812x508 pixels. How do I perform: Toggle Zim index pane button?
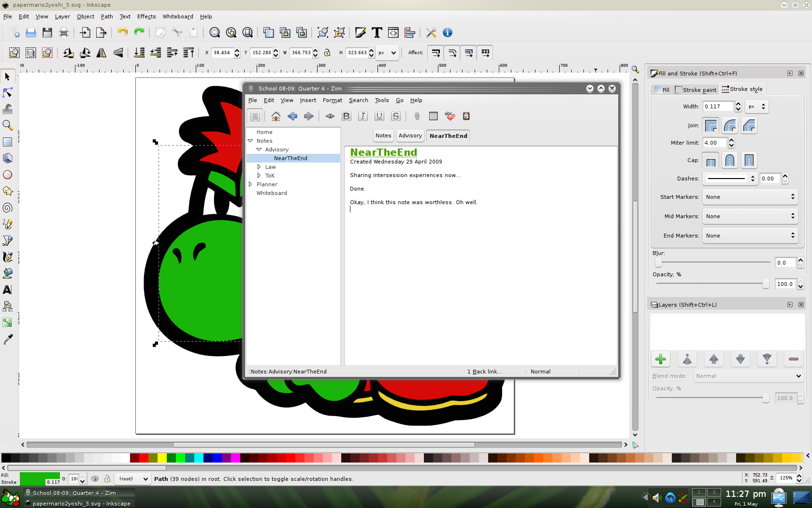255,116
